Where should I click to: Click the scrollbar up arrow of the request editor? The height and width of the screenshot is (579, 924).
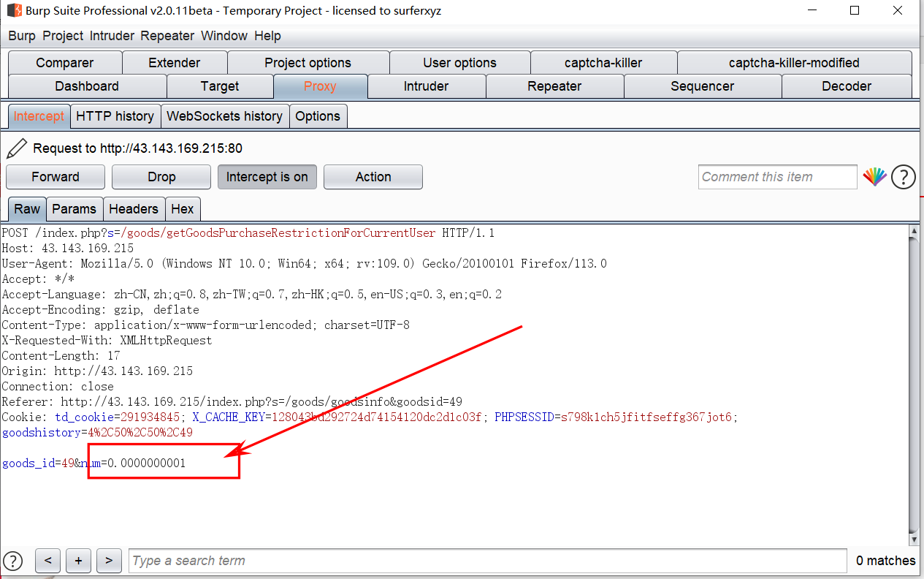(914, 232)
